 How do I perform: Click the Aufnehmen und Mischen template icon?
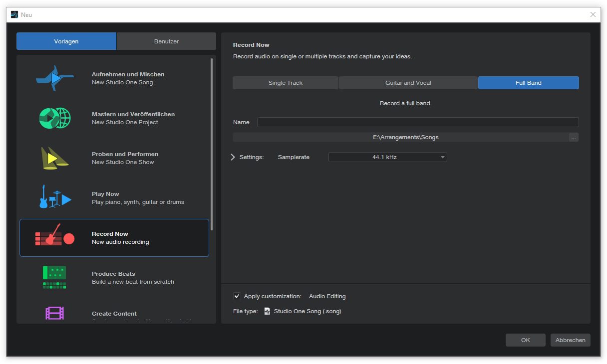[x=55, y=78]
